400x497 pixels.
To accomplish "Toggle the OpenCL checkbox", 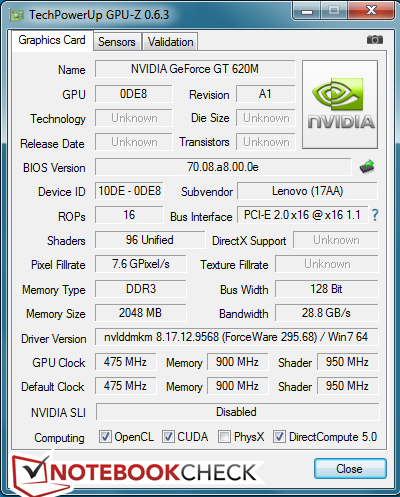I will click(x=105, y=436).
